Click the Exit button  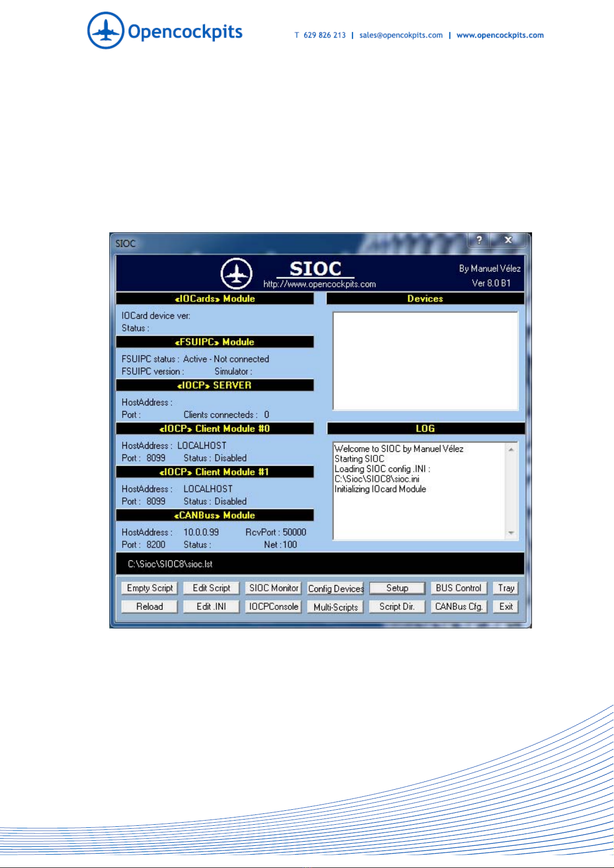click(506, 607)
